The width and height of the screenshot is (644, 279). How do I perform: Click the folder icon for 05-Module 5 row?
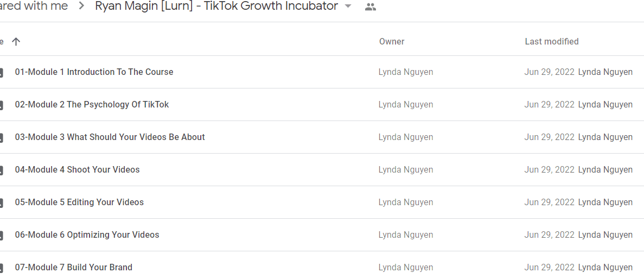coord(1,203)
